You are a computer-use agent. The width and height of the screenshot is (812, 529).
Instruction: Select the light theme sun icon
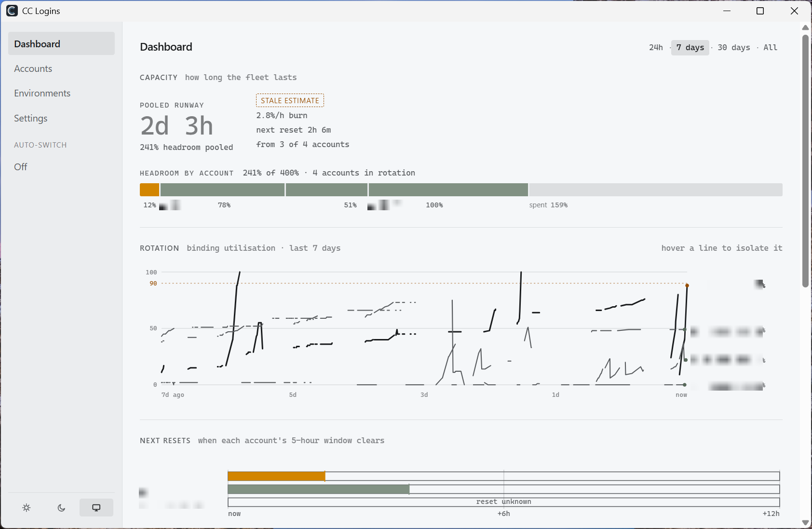27,508
